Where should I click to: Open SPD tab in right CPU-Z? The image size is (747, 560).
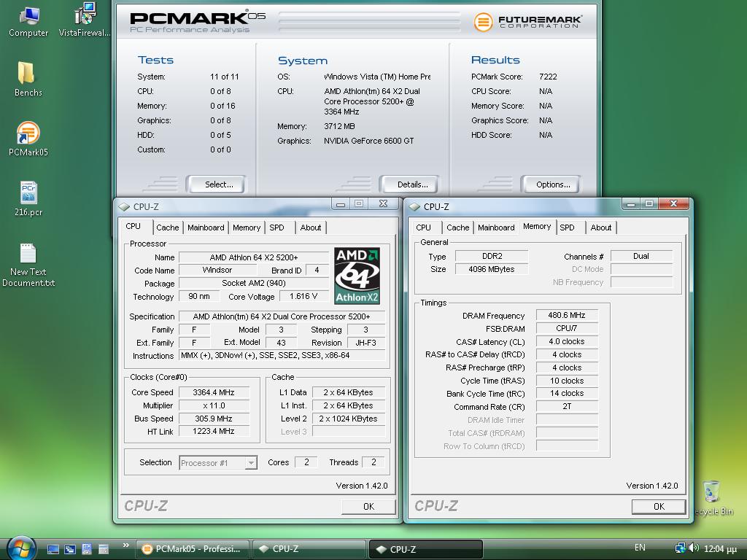click(567, 227)
